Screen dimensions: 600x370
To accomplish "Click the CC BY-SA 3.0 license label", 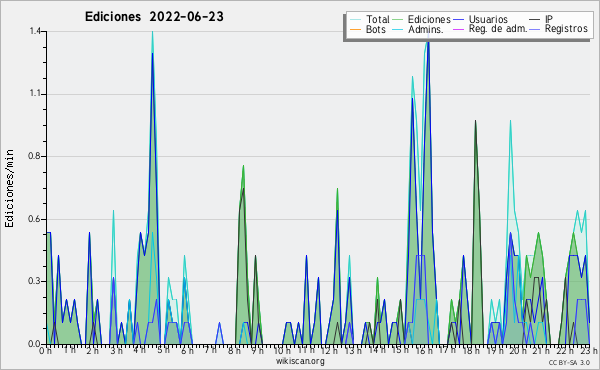I will coord(569,362).
